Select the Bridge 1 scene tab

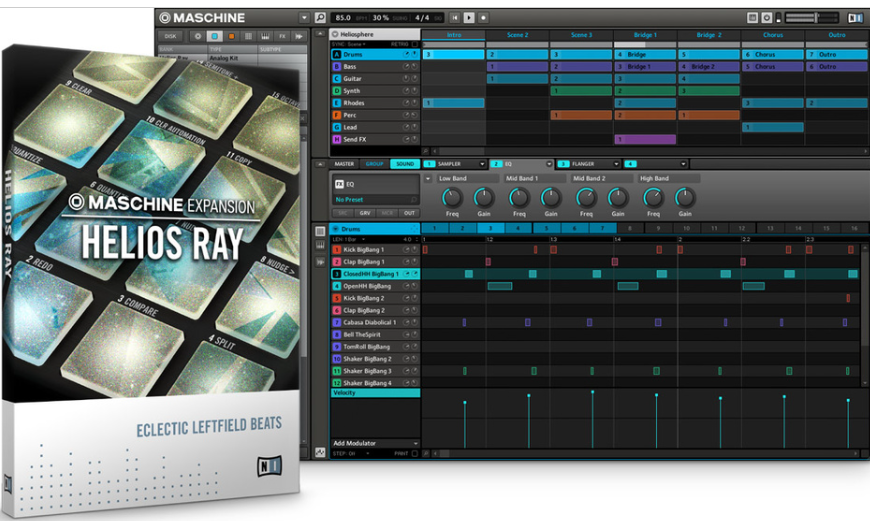(645, 34)
